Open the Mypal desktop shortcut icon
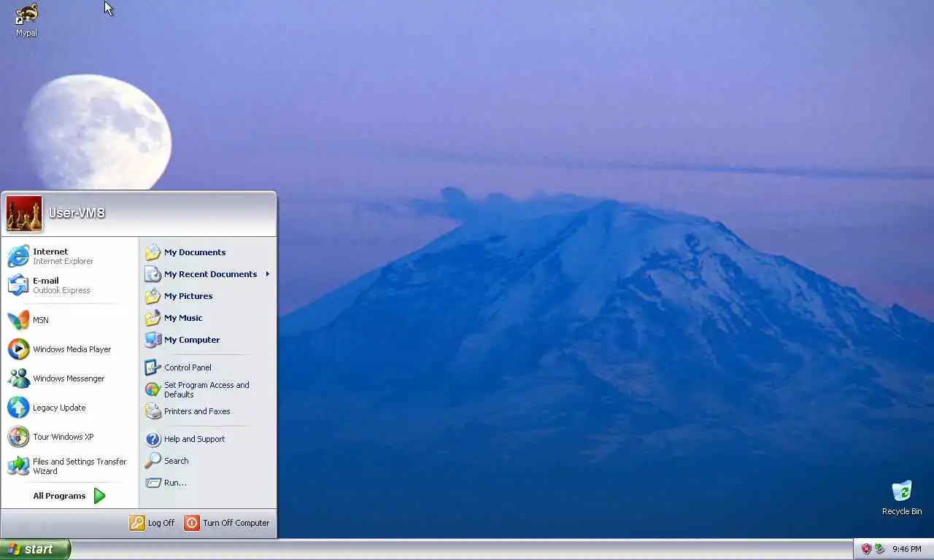Screen dimensions: 934x560 [x=27, y=14]
